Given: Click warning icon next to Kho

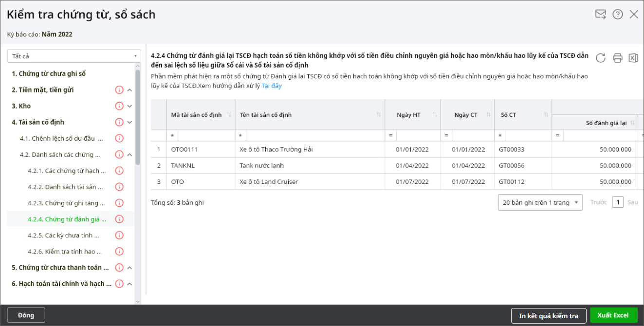Looking at the screenshot, I should pyautogui.click(x=119, y=106).
